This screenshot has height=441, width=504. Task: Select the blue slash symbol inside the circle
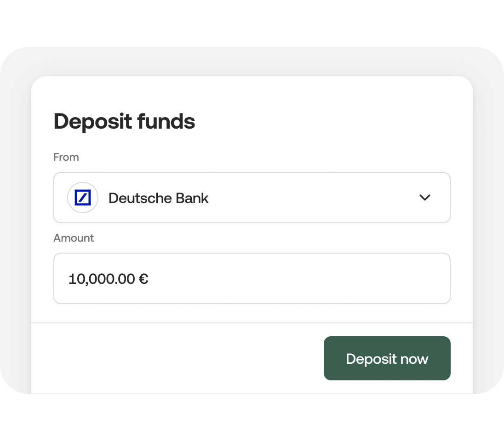[x=83, y=198]
